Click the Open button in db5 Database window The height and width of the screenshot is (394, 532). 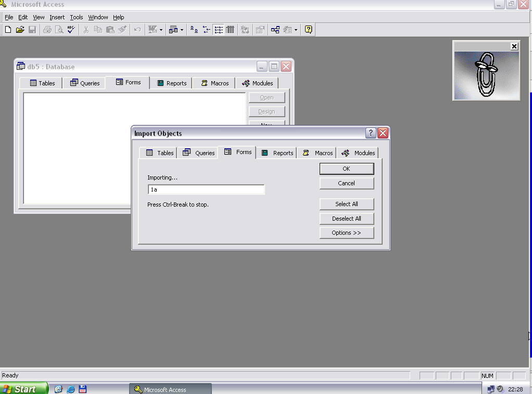pos(267,98)
